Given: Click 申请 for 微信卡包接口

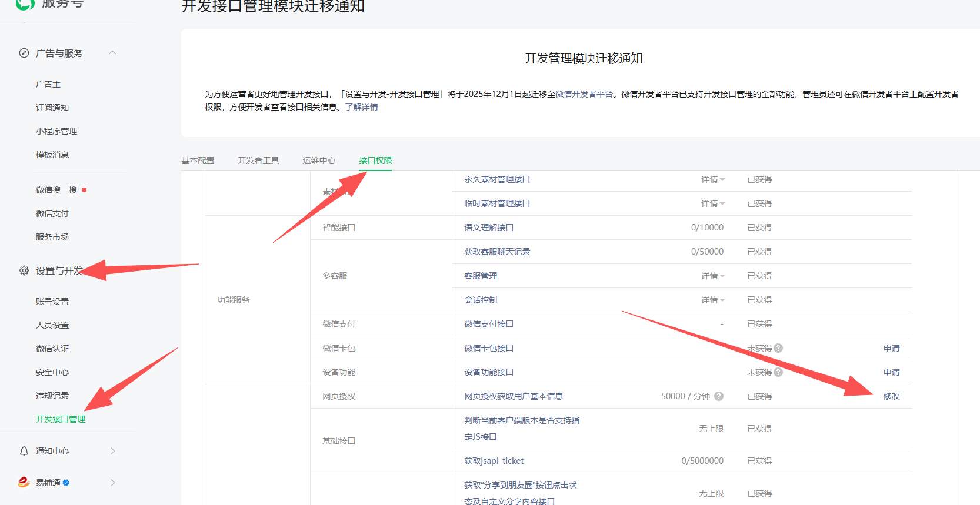Looking at the screenshot, I should [891, 348].
